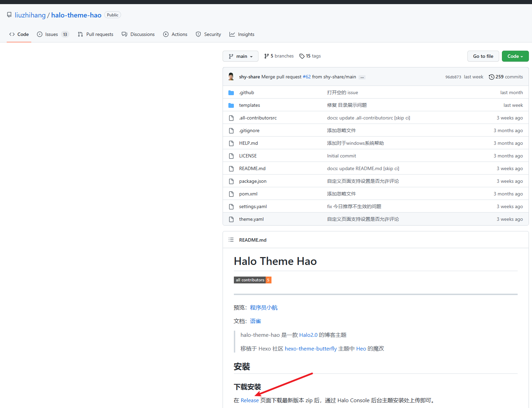Click the branches fork icon
The width and height of the screenshot is (532, 408).
click(x=266, y=56)
